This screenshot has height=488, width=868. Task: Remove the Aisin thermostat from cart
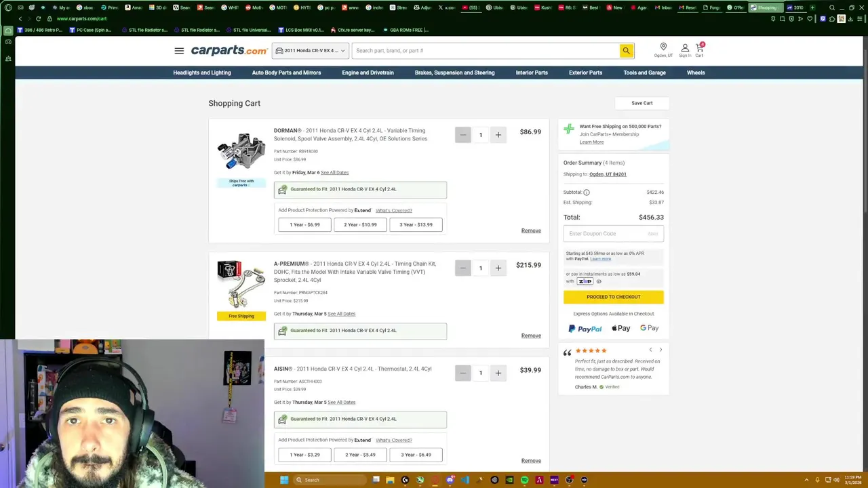531,461
